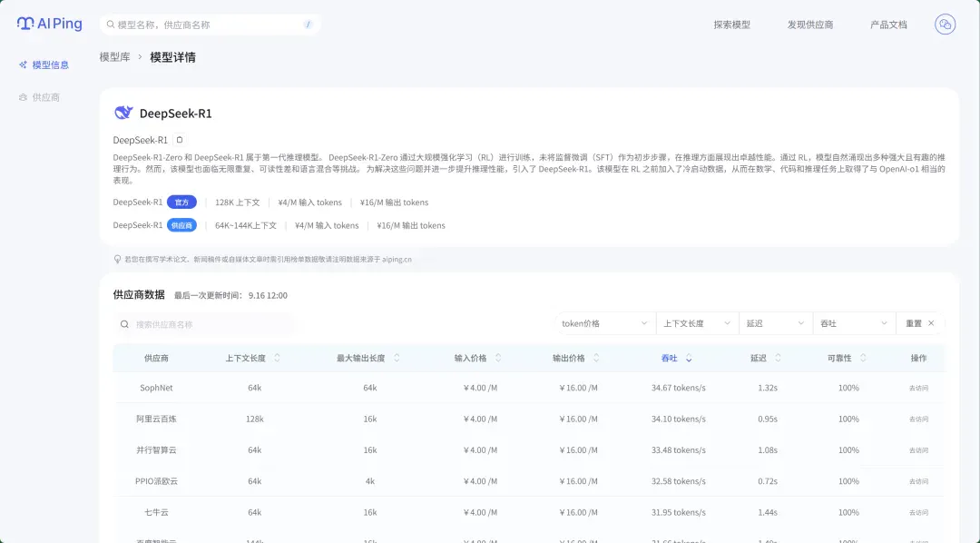Open the WeChat contact icon
980x543 pixels.
click(x=945, y=25)
